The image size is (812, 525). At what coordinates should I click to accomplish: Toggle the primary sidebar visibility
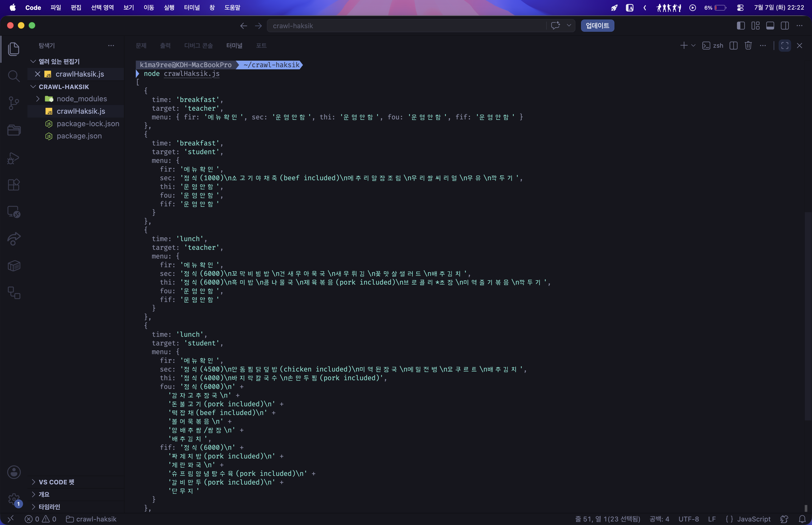(x=741, y=26)
